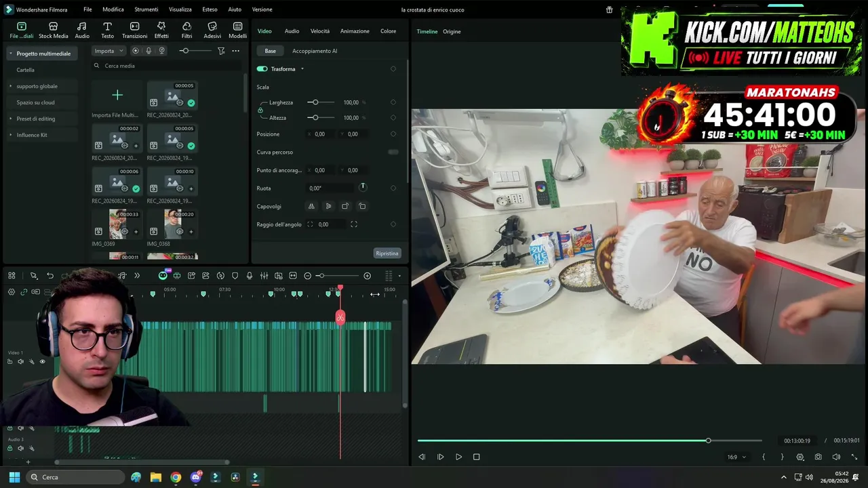Click the flip vertical icon in Capovolgi
This screenshot has width=868, height=488.
[x=328, y=206]
